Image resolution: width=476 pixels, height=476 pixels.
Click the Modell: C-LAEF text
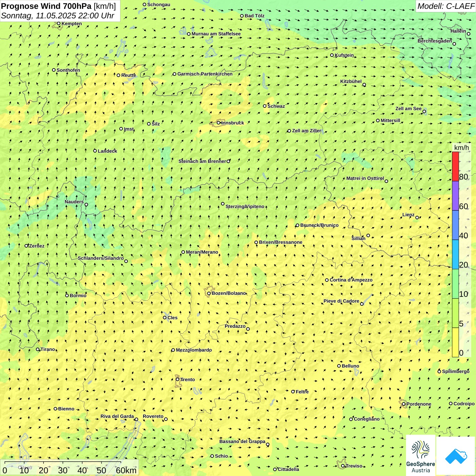[x=445, y=6]
